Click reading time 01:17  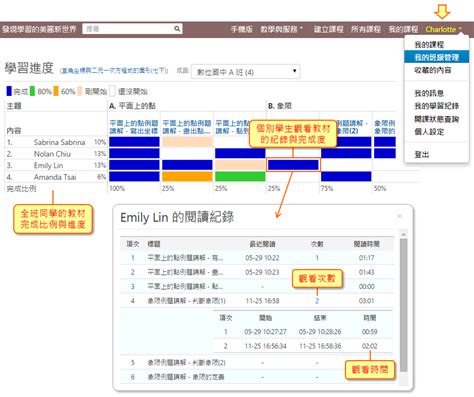click(367, 258)
